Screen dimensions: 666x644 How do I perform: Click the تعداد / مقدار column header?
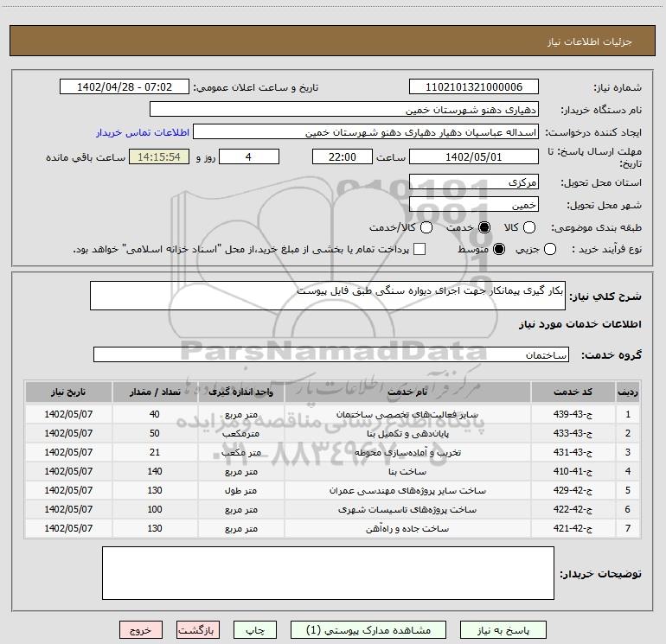click(155, 392)
